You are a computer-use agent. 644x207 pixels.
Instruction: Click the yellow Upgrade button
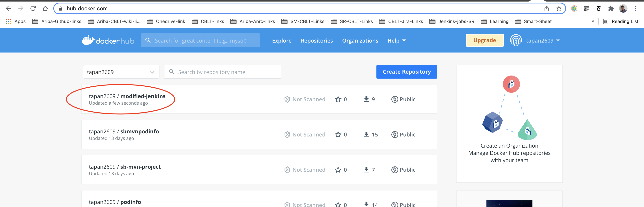[x=485, y=40]
